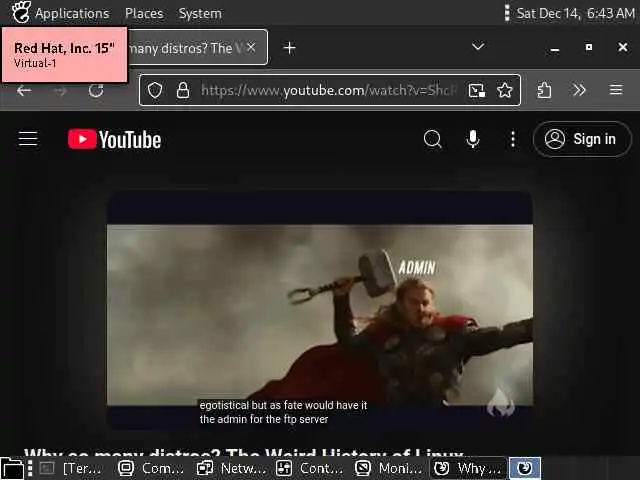Search with voice microphone
This screenshot has height=480, width=640.
tap(473, 139)
